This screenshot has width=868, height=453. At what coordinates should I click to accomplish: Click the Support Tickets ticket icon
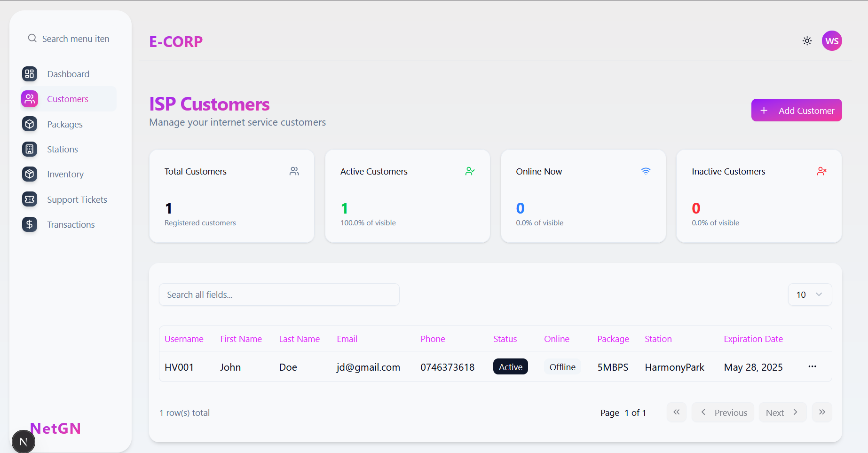[30, 199]
